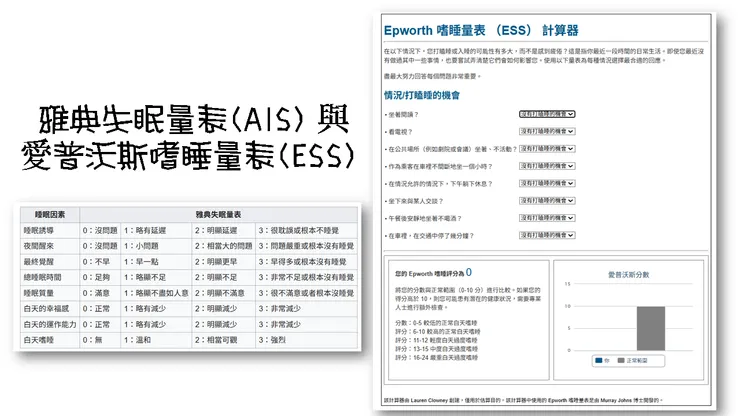Click the Epworth 嗜睡量表 (ESS) 計算器 heading
This screenshot has height=416, width=740.
click(x=481, y=31)
